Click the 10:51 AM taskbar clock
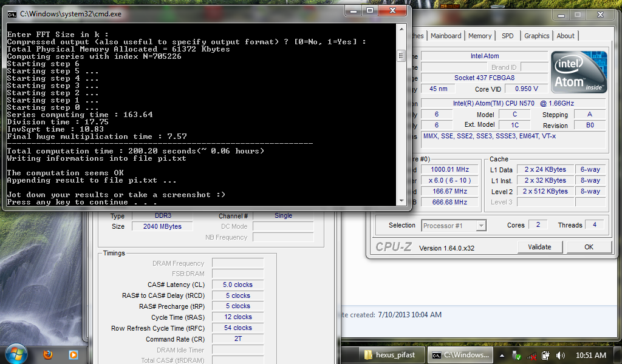 point(590,356)
